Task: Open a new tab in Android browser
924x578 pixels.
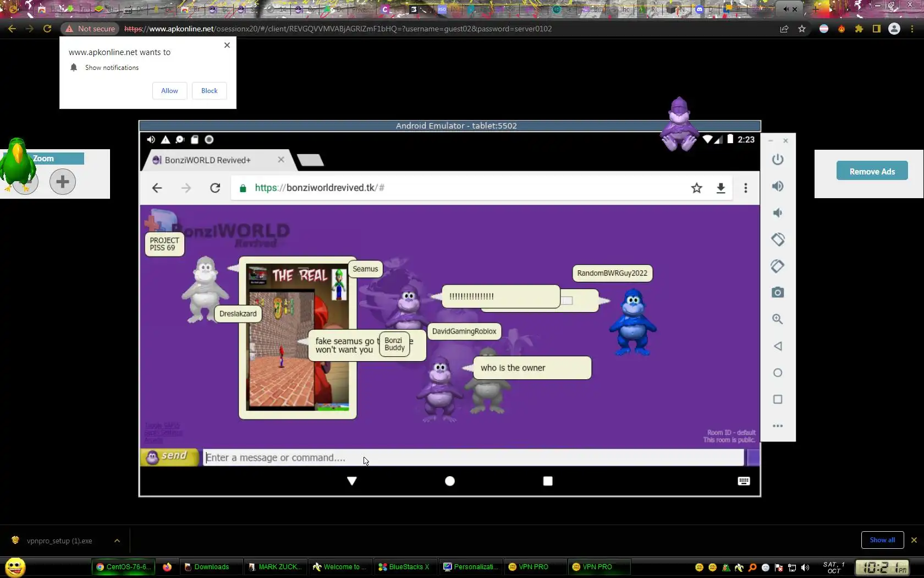Action: [310, 160]
